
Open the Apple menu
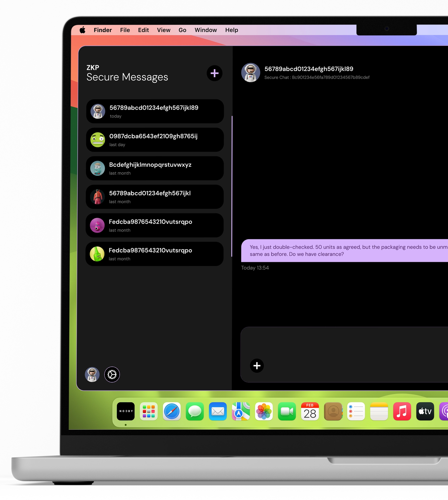point(82,30)
